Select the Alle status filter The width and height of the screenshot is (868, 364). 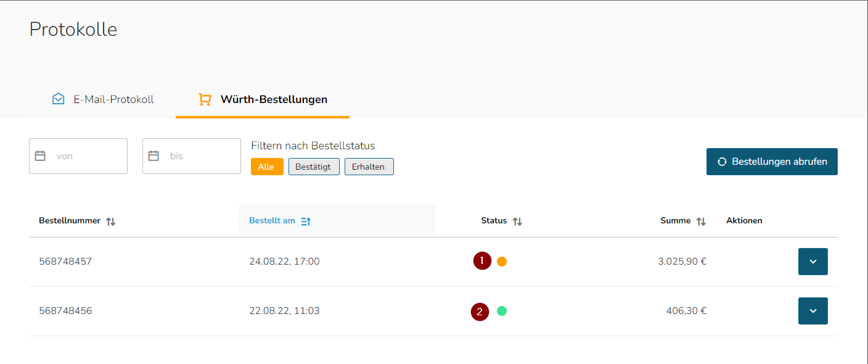click(267, 167)
